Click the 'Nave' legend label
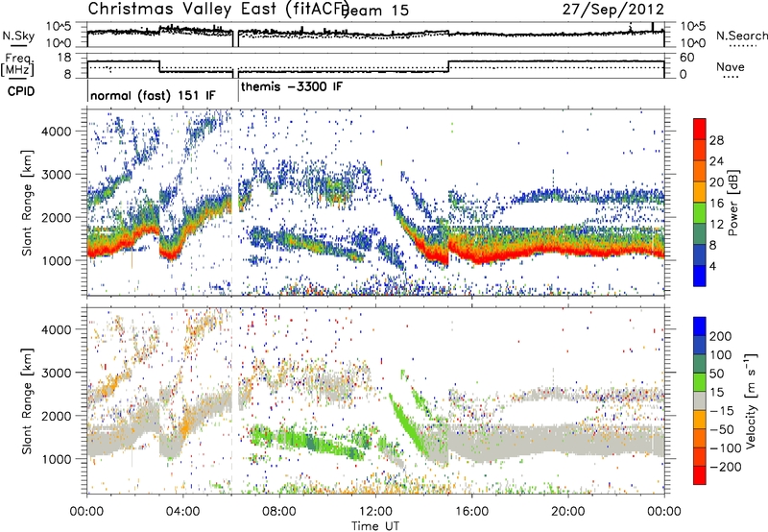Image resolution: width=768 pixels, height=532 pixels. [731, 66]
